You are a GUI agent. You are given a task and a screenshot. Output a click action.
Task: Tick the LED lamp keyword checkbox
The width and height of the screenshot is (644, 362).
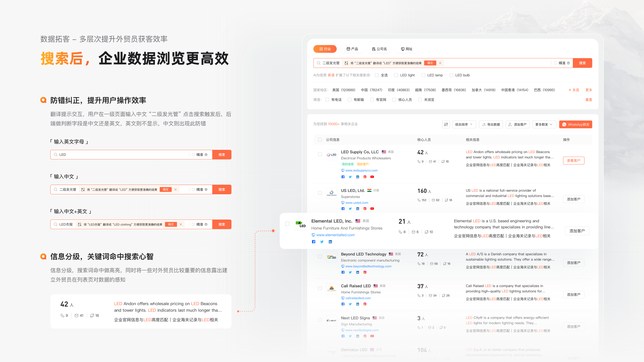pos(423,75)
